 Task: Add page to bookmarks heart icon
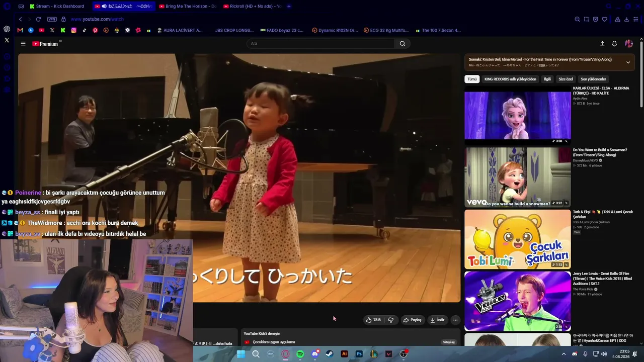click(605, 19)
